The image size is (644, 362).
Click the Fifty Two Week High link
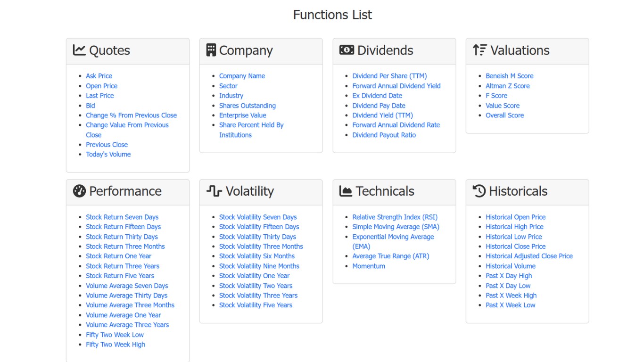(x=116, y=345)
